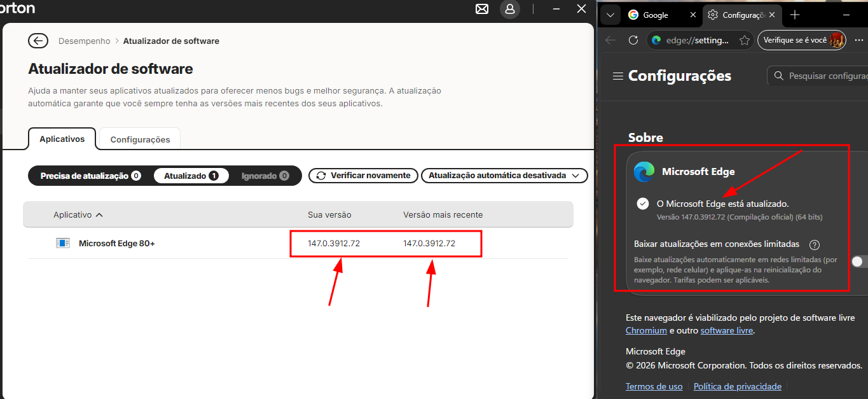Screen dimensions: 868x399
Task: Minimize the Norton window
Action: [x=556, y=9]
